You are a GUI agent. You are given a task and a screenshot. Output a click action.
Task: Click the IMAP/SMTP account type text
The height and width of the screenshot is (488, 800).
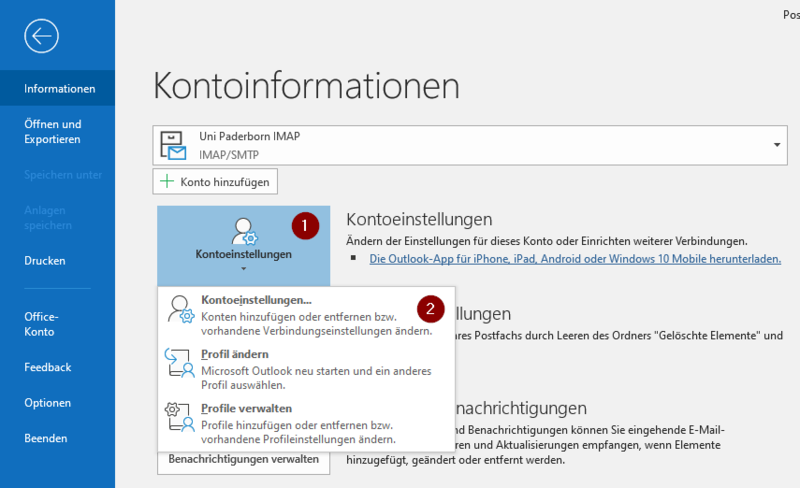point(229,155)
